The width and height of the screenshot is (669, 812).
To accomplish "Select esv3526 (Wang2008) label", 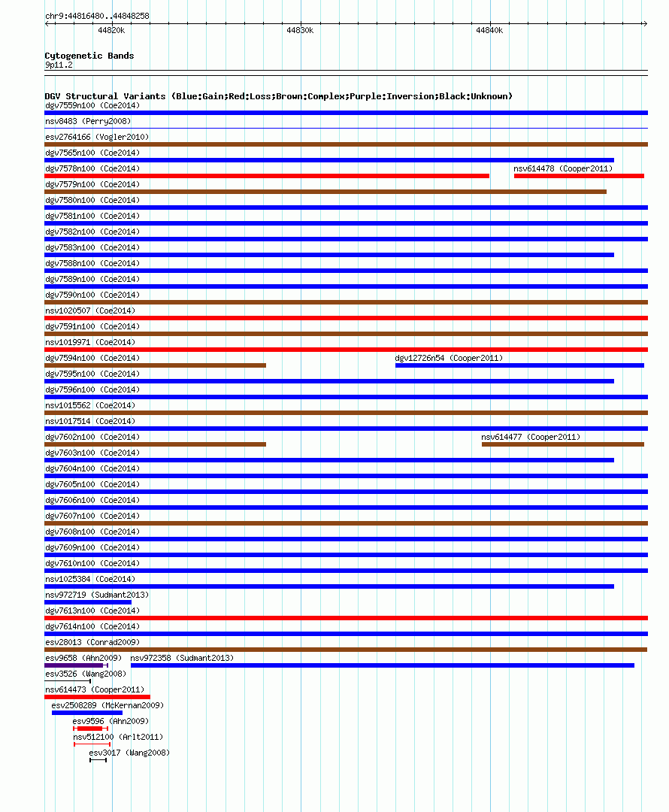I will click(x=86, y=674).
